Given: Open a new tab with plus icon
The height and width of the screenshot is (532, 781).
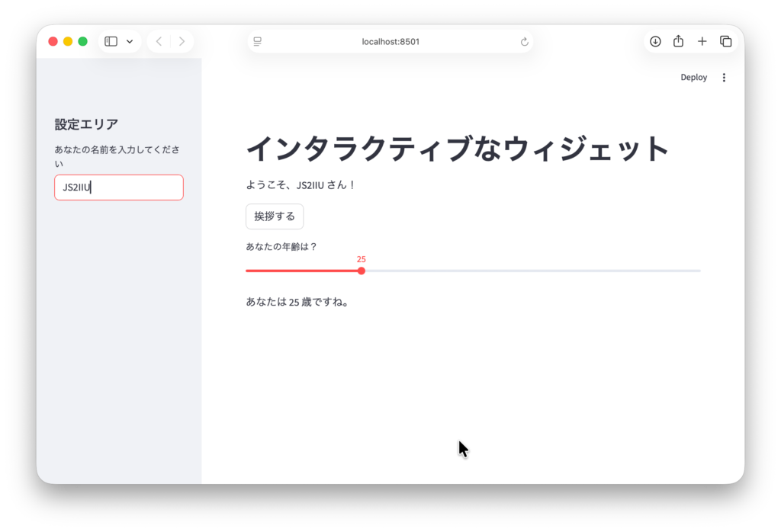Looking at the screenshot, I should pyautogui.click(x=702, y=41).
